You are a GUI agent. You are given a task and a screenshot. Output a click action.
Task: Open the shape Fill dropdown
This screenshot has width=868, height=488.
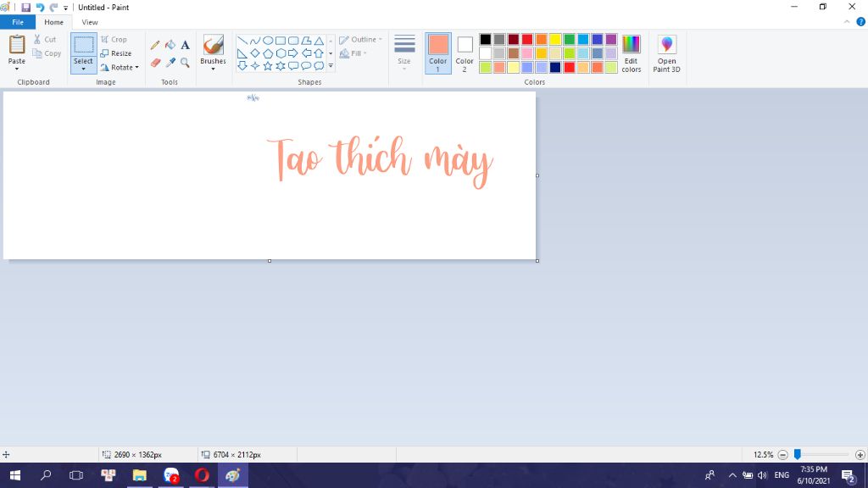pos(353,53)
